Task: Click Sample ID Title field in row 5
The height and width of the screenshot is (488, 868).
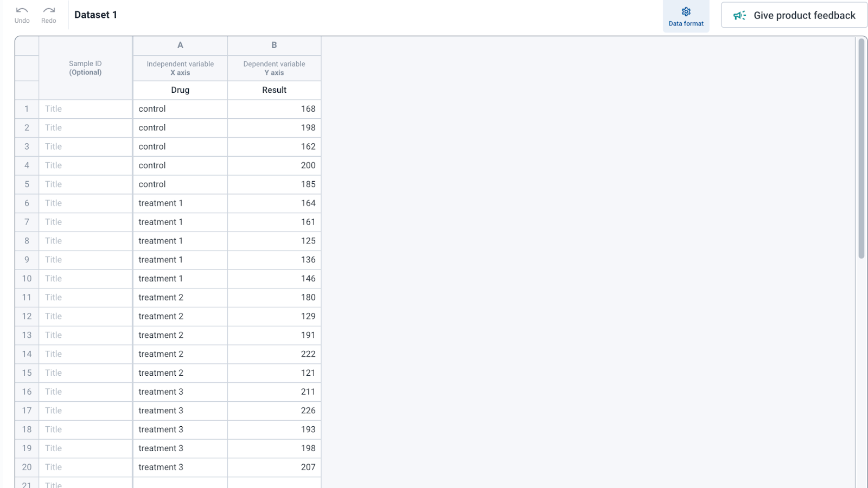Action: pos(85,184)
